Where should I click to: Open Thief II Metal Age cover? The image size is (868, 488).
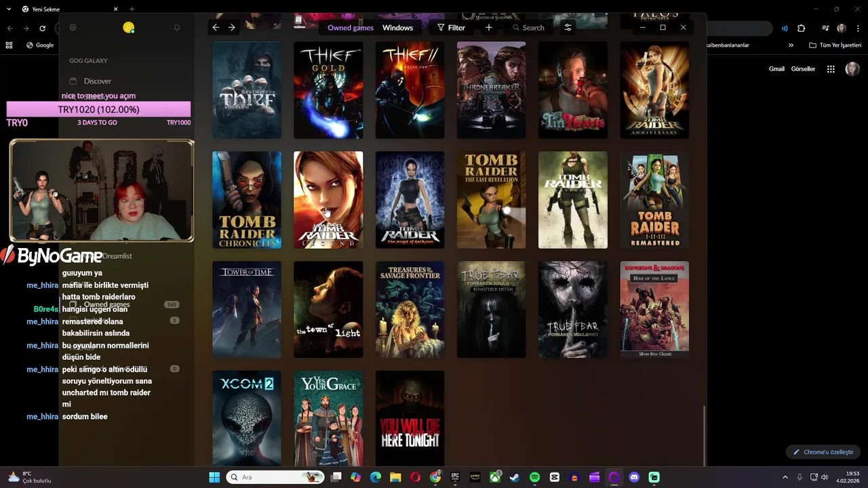click(x=410, y=90)
